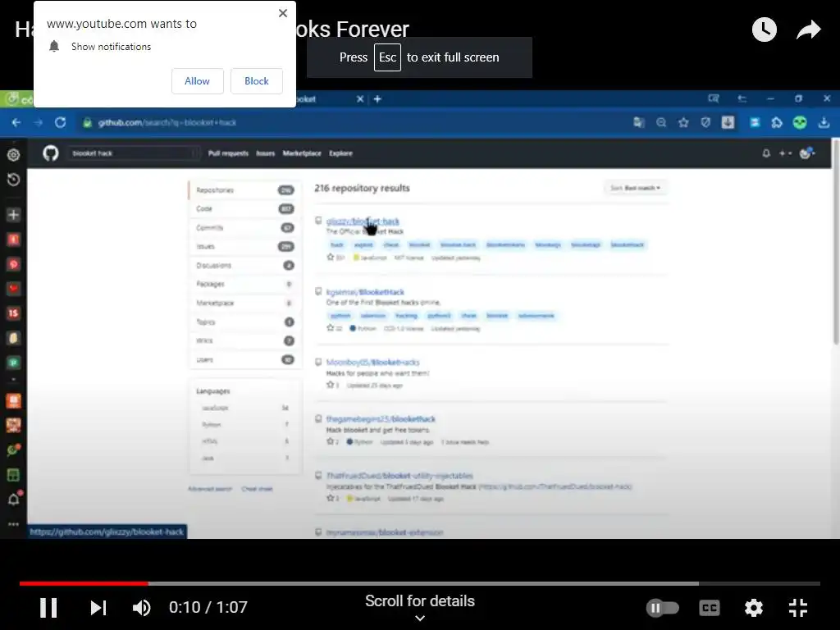Block YouTube notifications

[257, 81]
